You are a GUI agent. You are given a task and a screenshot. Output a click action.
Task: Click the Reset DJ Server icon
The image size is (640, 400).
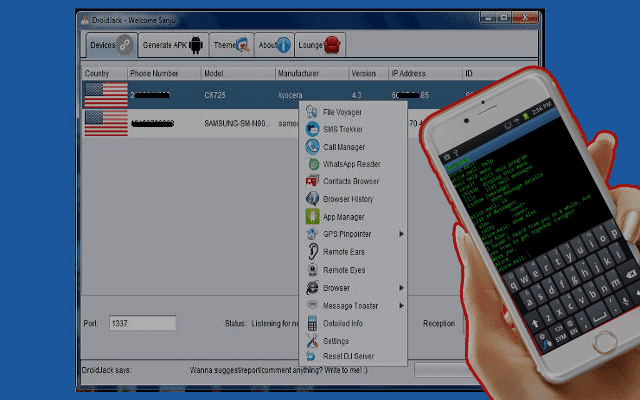pos(311,356)
